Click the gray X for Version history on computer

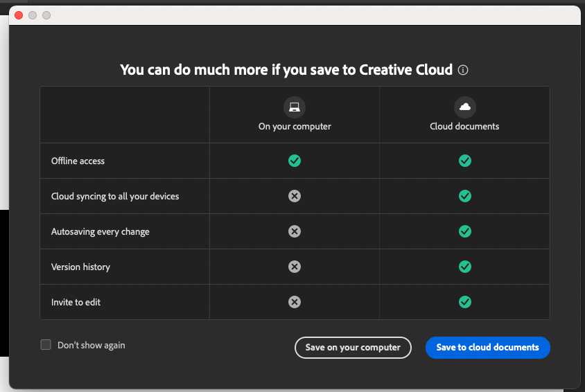[x=295, y=267]
